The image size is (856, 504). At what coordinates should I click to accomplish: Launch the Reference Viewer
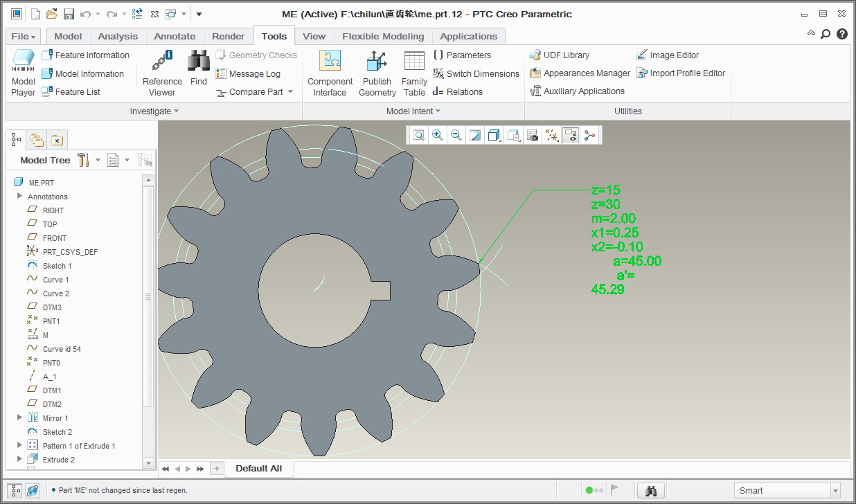[x=162, y=73]
